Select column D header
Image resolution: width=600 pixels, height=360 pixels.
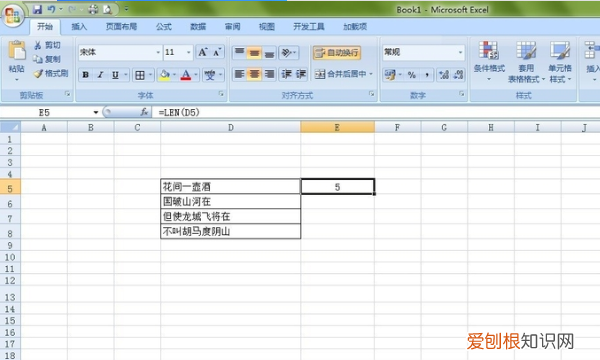click(231, 127)
